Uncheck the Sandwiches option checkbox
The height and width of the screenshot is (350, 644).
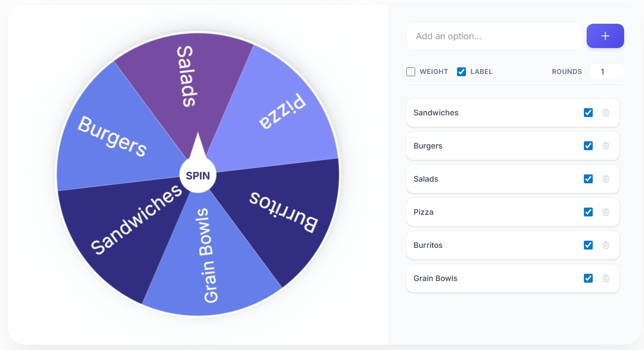(588, 113)
